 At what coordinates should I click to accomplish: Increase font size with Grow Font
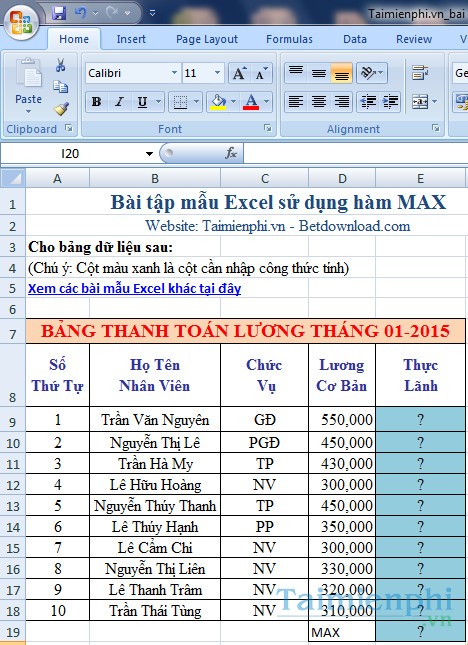[x=239, y=73]
